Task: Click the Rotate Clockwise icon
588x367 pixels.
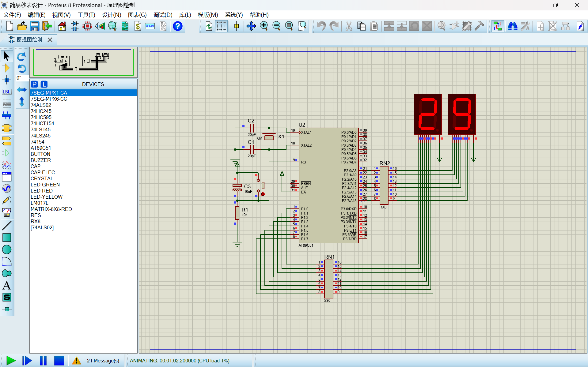Action: point(21,56)
